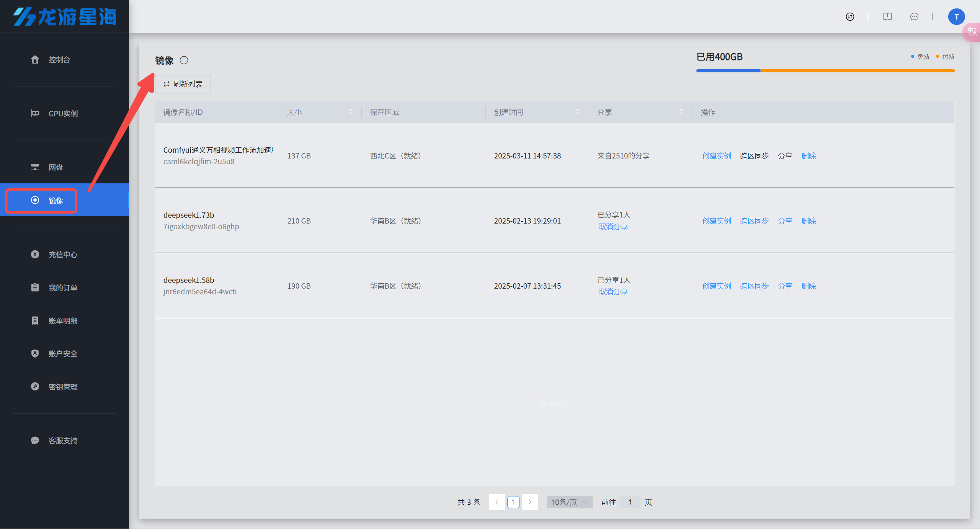Click the info icon beside 镜像 title
This screenshot has width=980, height=529.
[x=184, y=60]
